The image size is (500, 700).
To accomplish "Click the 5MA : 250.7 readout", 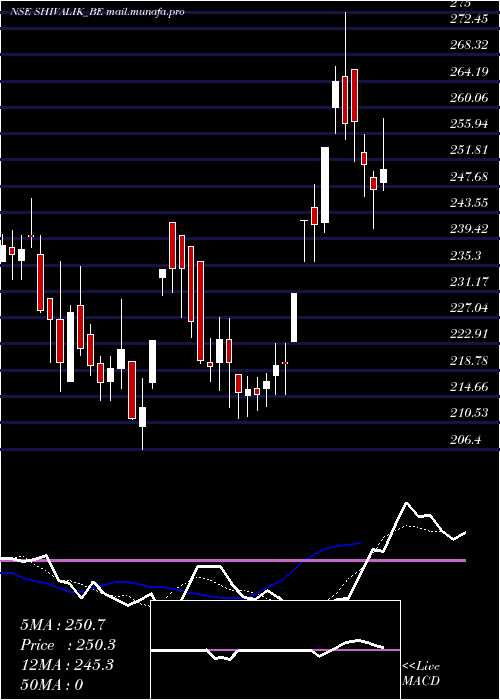I will [x=63, y=625].
